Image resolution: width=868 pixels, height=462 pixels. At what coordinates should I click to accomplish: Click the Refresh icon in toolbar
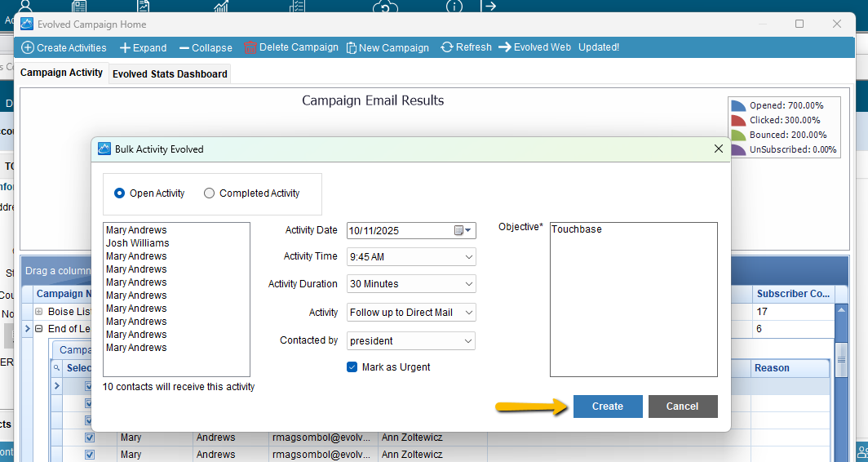[x=447, y=47]
